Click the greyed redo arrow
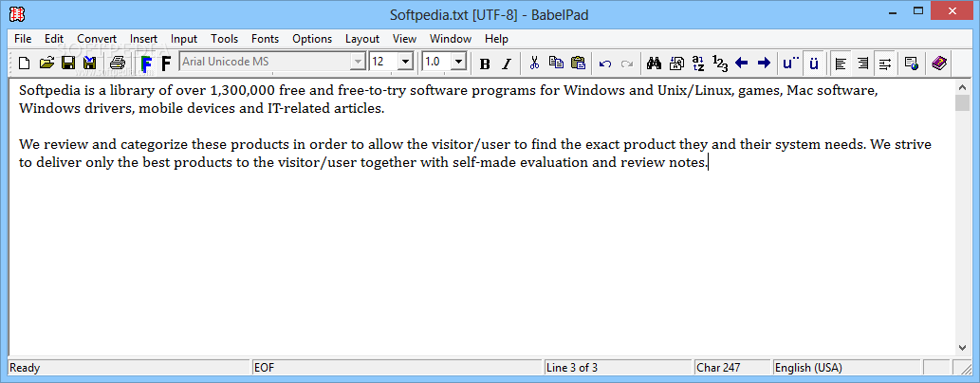Image resolution: width=980 pixels, height=383 pixels. (x=627, y=64)
